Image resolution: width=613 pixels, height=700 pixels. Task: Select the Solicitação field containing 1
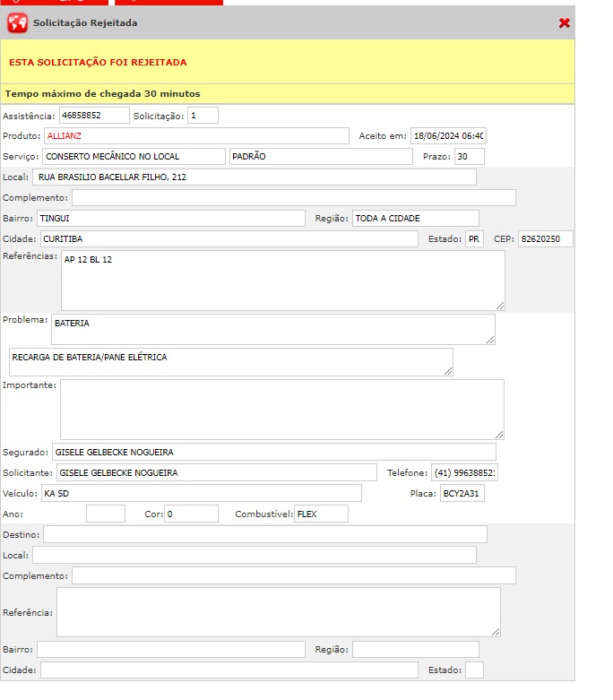pyautogui.click(x=203, y=116)
